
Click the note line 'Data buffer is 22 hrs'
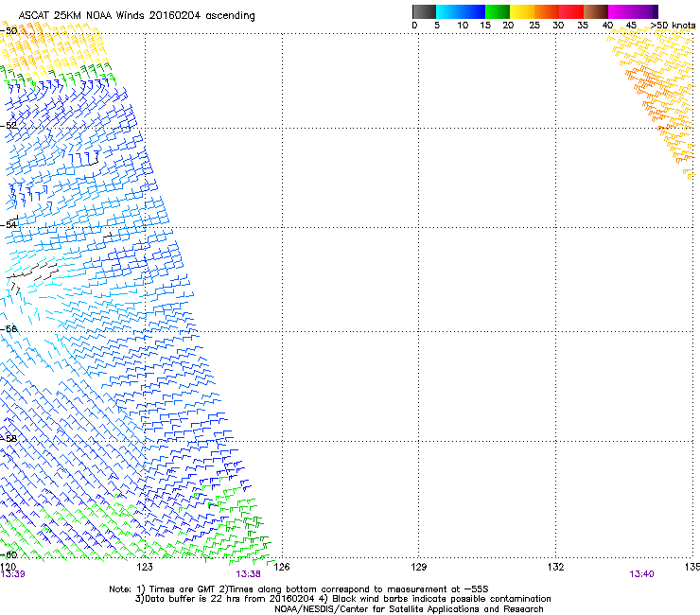342,599
